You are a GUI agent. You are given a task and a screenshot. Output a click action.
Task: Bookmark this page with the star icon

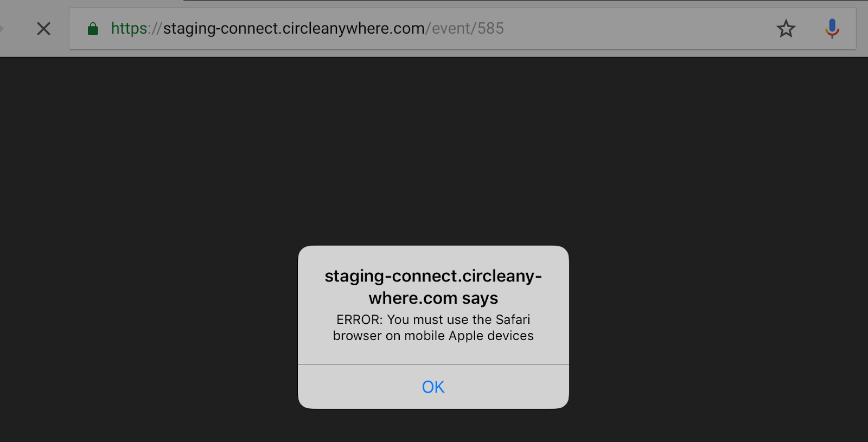click(786, 29)
